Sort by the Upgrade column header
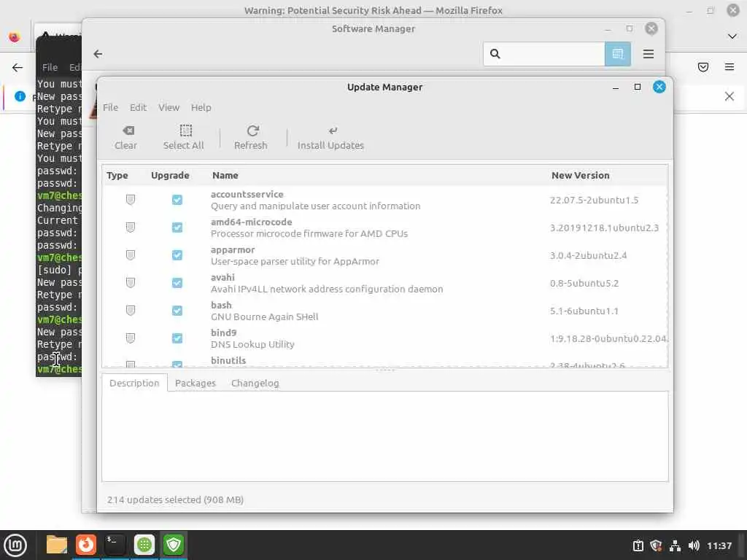This screenshot has height=560, width=747. (x=170, y=175)
